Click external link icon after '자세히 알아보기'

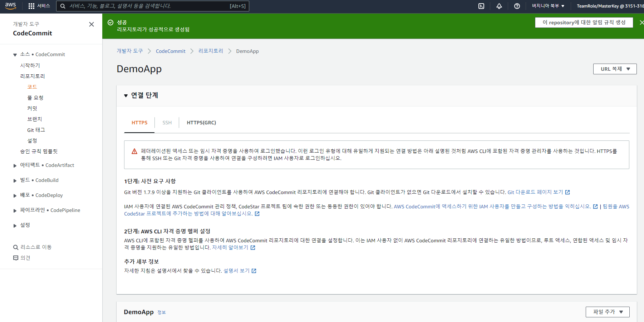pos(253,248)
